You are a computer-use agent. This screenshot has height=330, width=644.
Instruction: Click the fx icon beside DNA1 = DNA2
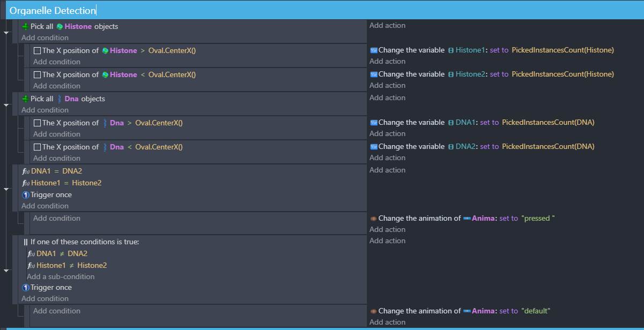click(26, 171)
